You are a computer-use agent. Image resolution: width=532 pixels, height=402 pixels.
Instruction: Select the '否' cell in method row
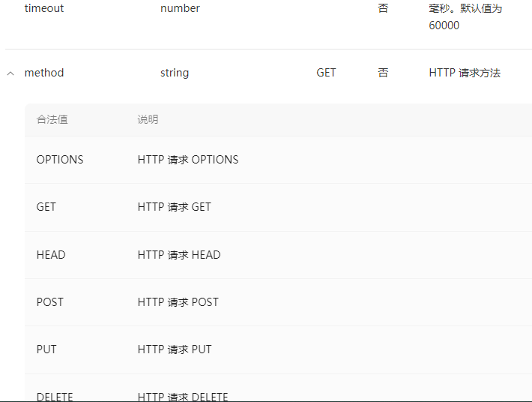point(383,73)
